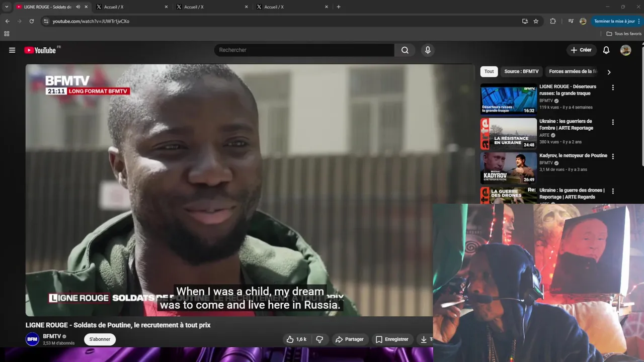
Task: Open the Créer menu
Action: (581, 50)
